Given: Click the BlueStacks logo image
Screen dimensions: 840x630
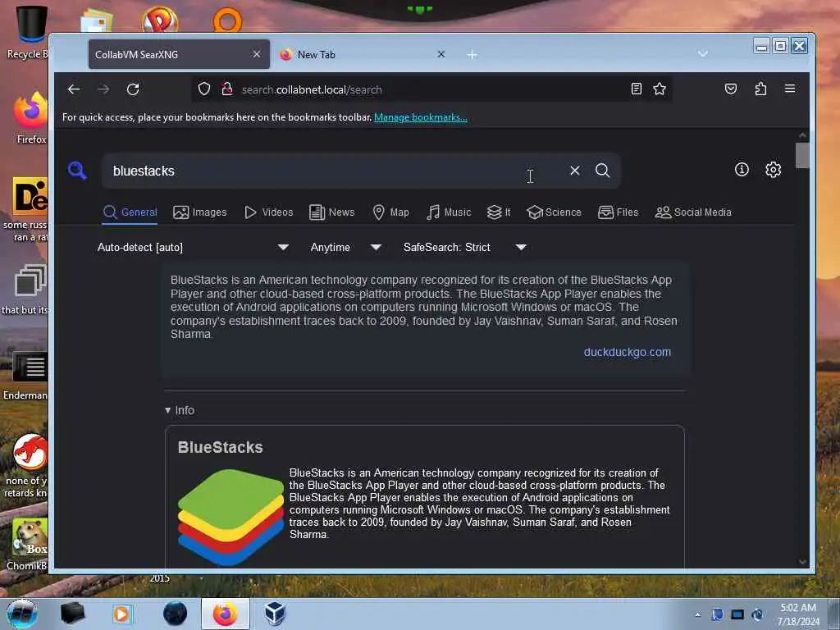Looking at the screenshot, I should [231, 517].
